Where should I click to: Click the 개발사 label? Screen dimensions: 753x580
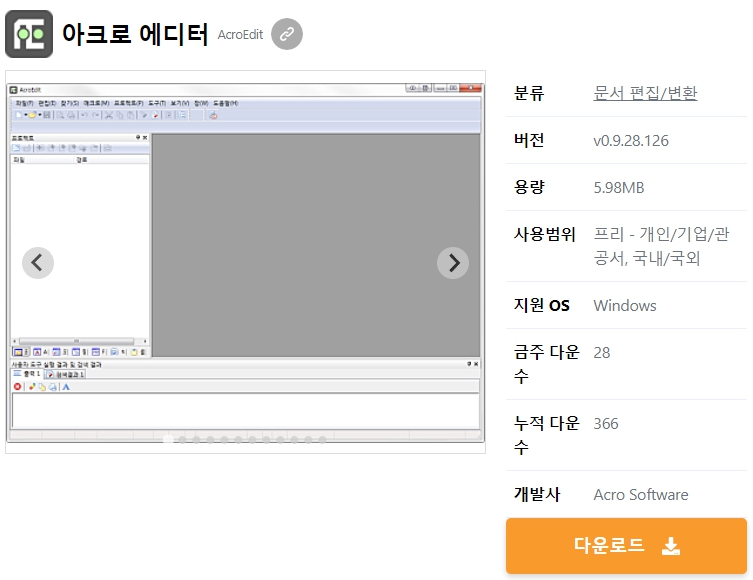click(x=537, y=494)
